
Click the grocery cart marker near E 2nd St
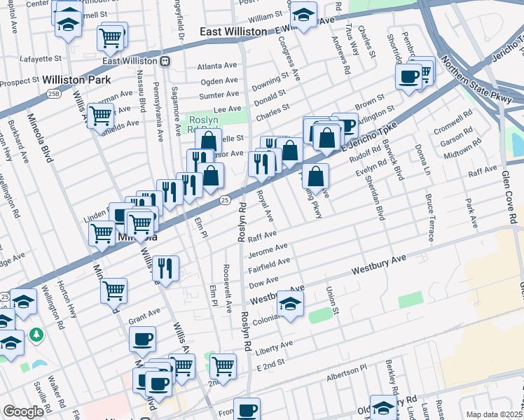[223, 365]
